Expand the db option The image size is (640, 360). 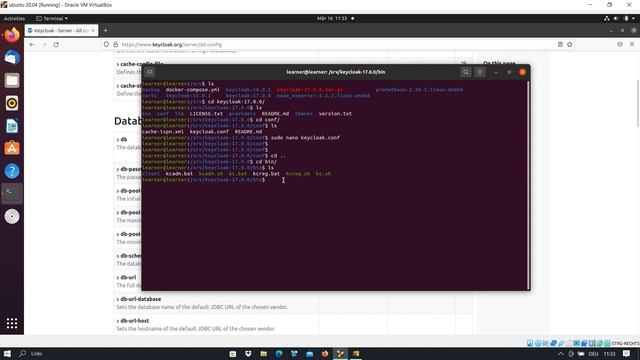click(122, 140)
